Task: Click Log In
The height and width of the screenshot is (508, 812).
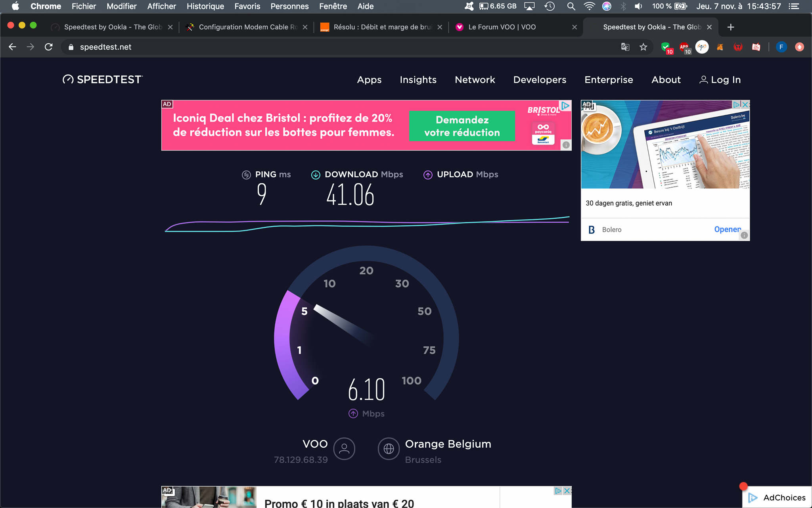Action: [x=720, y=80]
